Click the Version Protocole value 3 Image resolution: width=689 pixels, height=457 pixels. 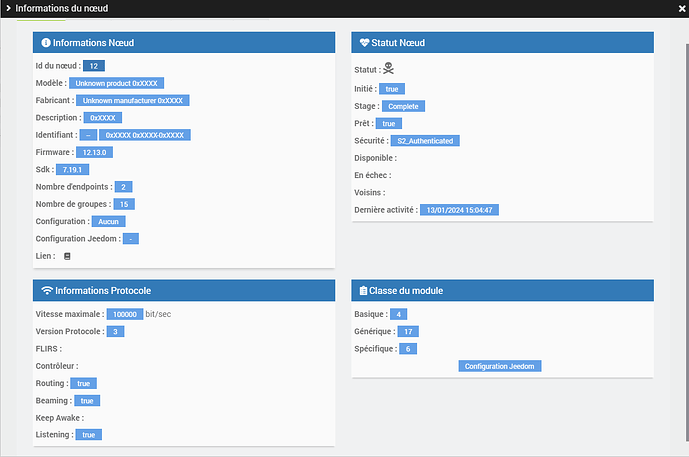pyautogui.click(x=116, y=331)
